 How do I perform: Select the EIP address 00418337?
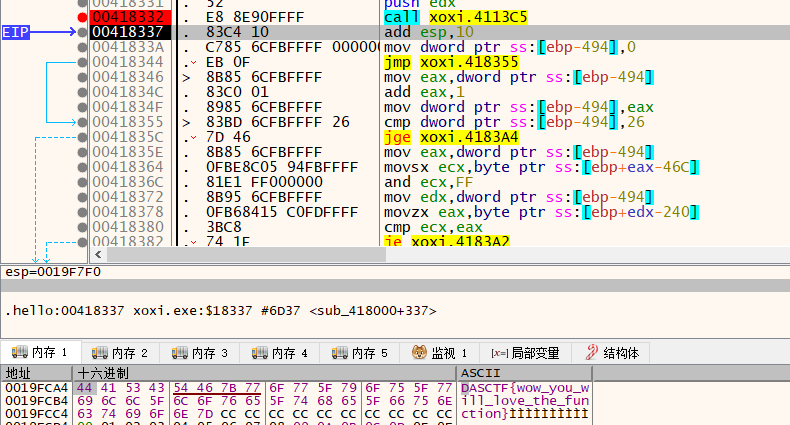tap(130, 32)
